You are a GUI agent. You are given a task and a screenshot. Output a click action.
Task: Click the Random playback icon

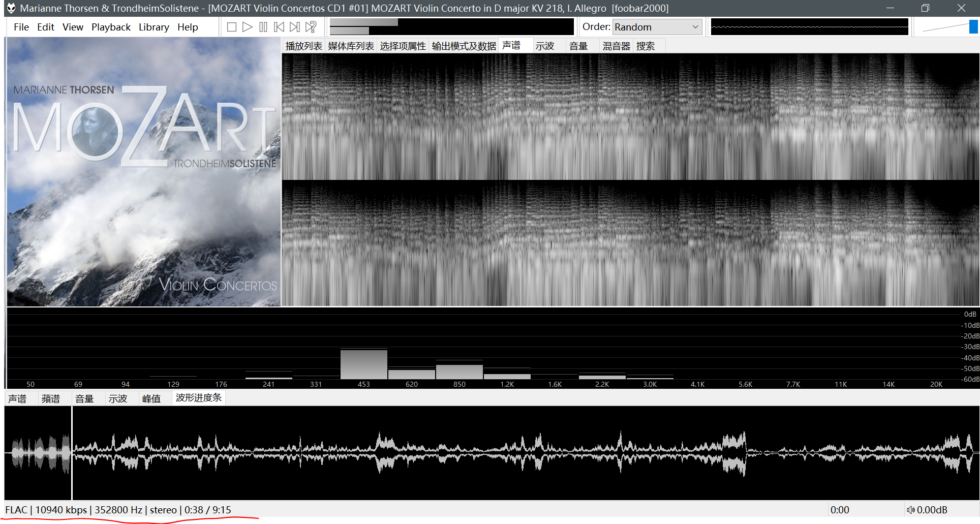pos(311,27)
